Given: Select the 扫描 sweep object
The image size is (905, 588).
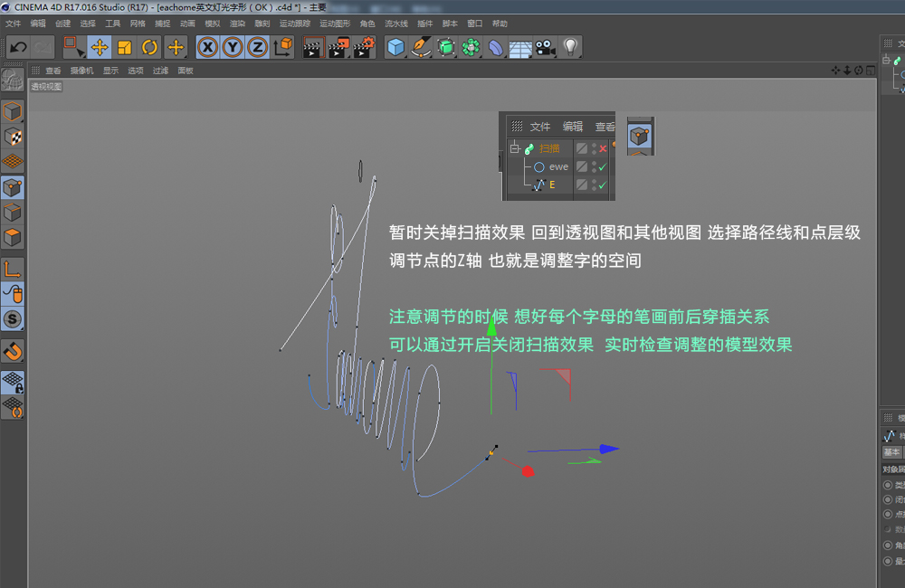Looking at the screenshot, I should pyautogui.click(x=549, y=148).
